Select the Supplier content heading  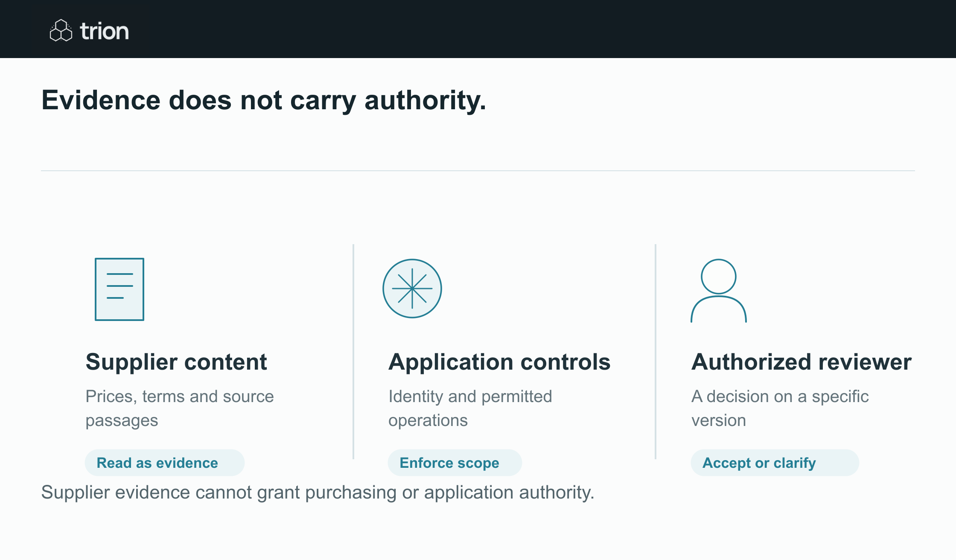[x=176, y=362]
